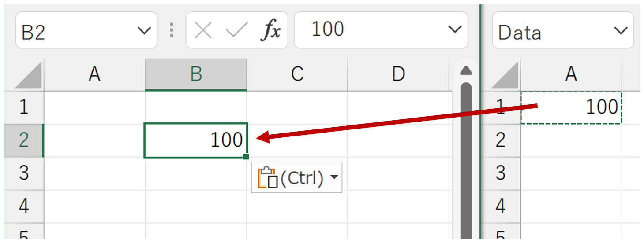Click the Cancel X formula icon
Viewport: 644px width, 243px height.
[x=203, y=30]
